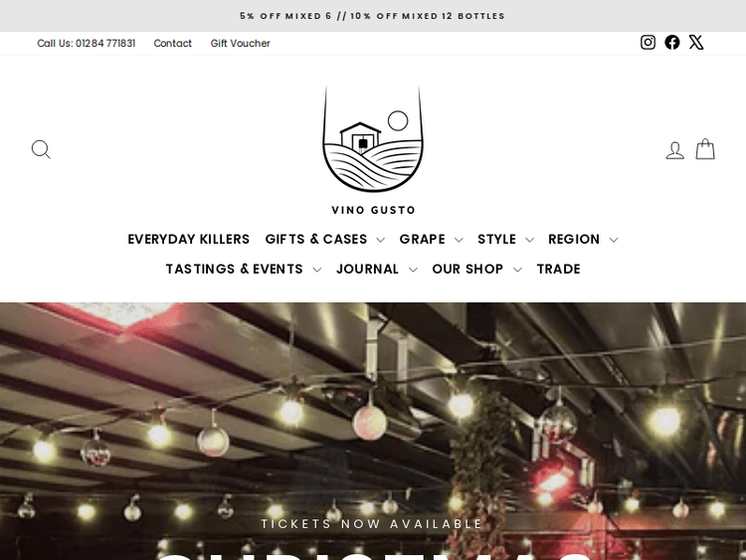Viewport: 746px width, 560px height.
Task: Open the X (Twitter) icon
Action: (x=696, y=43)
